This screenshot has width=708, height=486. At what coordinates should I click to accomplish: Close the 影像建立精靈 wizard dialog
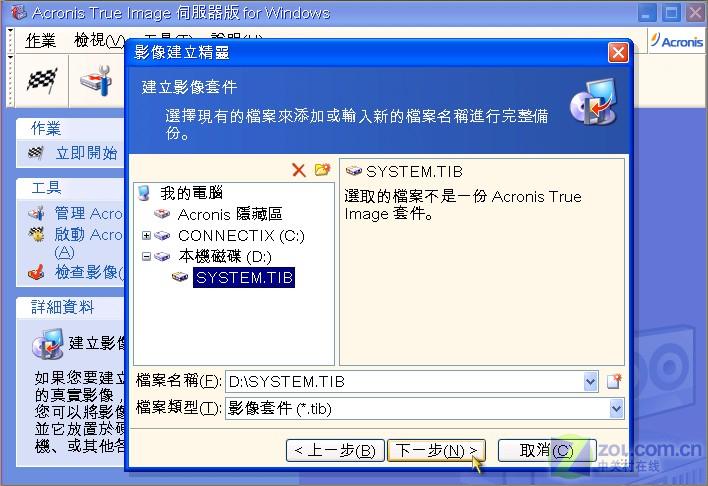[618, 53]
